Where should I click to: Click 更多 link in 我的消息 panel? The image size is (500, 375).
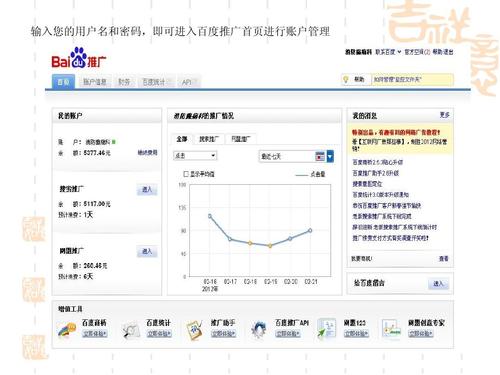tap(444, 115)
